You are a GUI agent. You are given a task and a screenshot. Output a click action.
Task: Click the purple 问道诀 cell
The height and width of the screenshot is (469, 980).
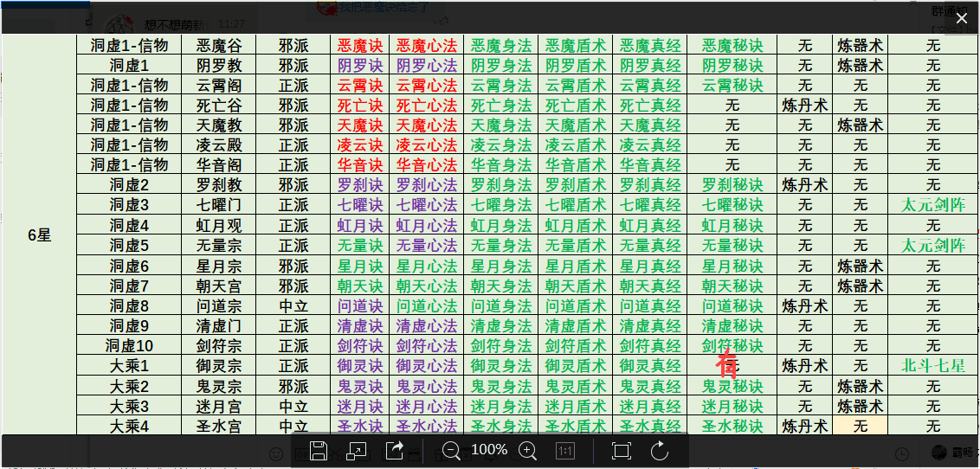coord(360,305)
